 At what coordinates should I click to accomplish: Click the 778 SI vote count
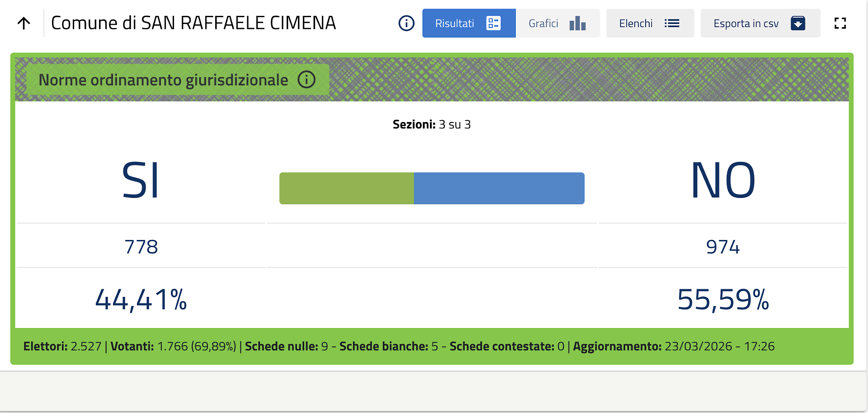point(141,247)
